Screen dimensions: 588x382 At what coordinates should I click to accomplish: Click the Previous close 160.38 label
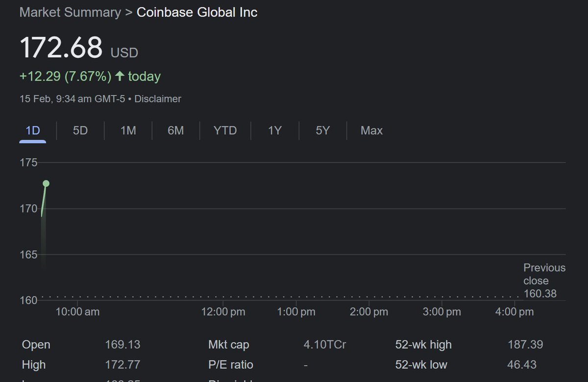point(544,280)
